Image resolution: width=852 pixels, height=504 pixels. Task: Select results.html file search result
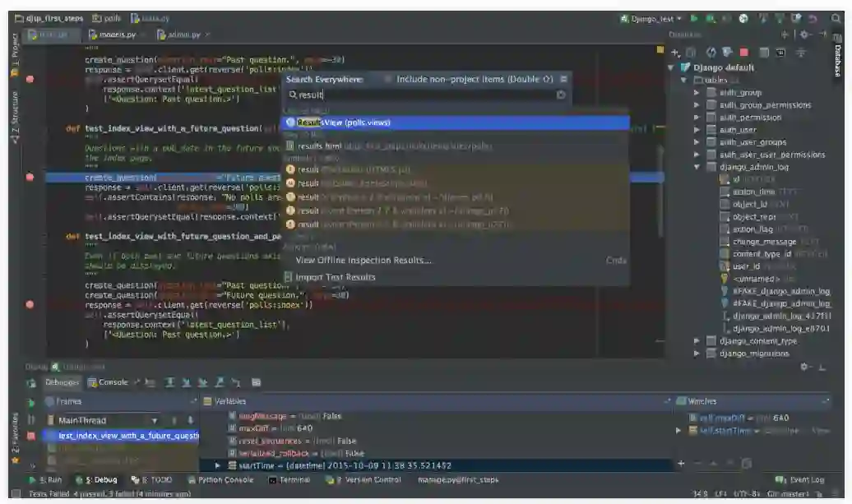coord(456,146)
